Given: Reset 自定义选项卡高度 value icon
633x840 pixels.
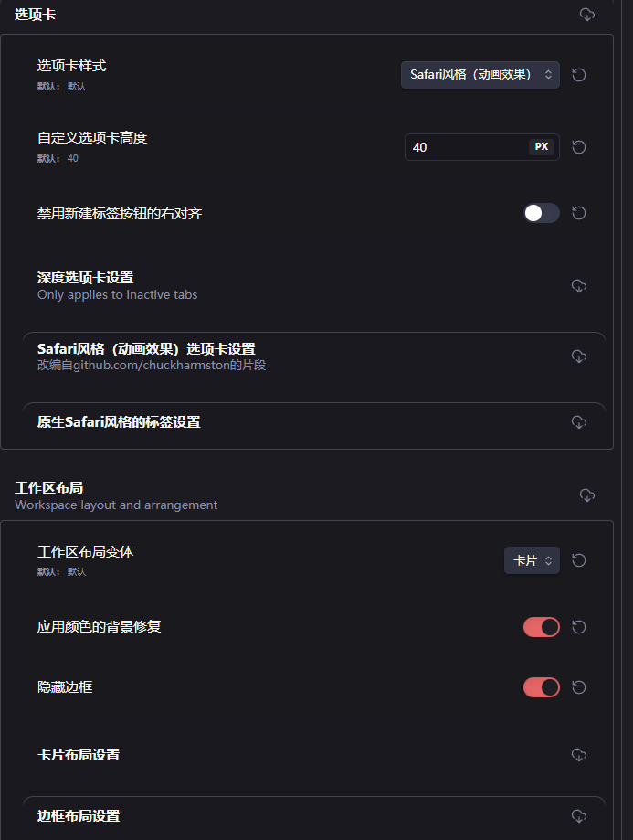Looking at the screenshot, I should [x=578, y=147].
